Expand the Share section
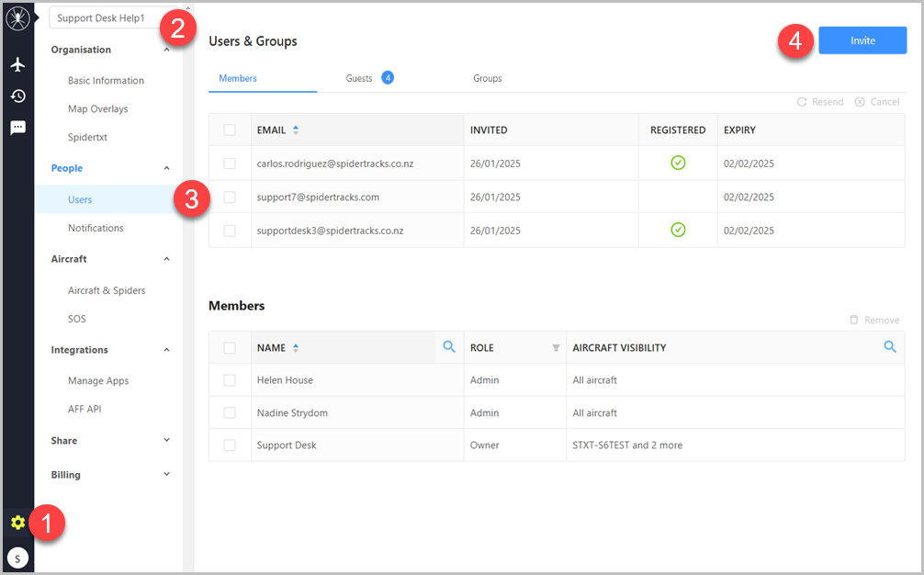924x575 pixels. (166, 441)
